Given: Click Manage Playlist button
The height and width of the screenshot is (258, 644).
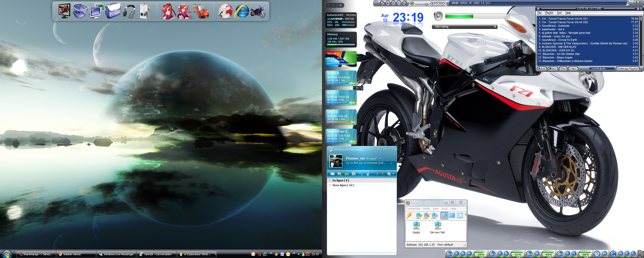Looking at the screenshot, I should click(x=628, y=69).
